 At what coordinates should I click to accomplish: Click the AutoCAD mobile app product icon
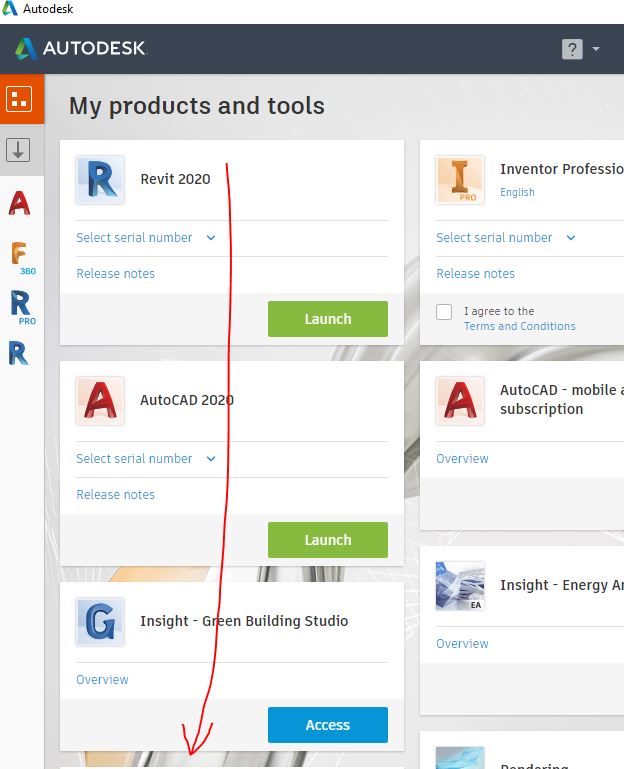[x=460, y=401]
